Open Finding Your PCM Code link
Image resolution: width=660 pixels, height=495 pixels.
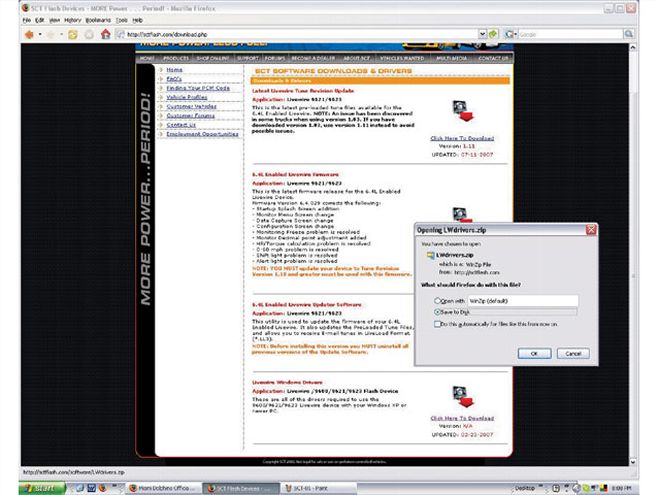198,88
